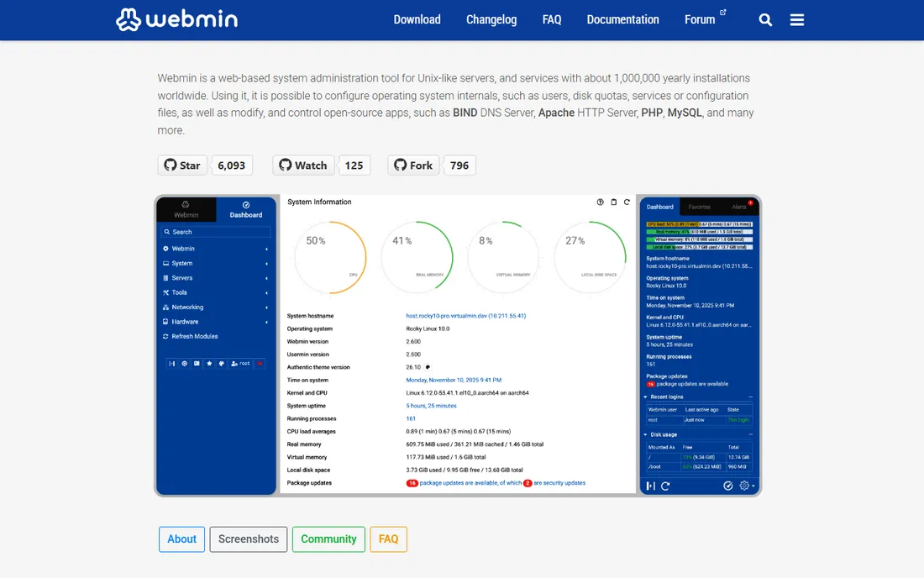
Task: Click the root user button in sidebar toolbar
Action: click(x=240, y=364)
